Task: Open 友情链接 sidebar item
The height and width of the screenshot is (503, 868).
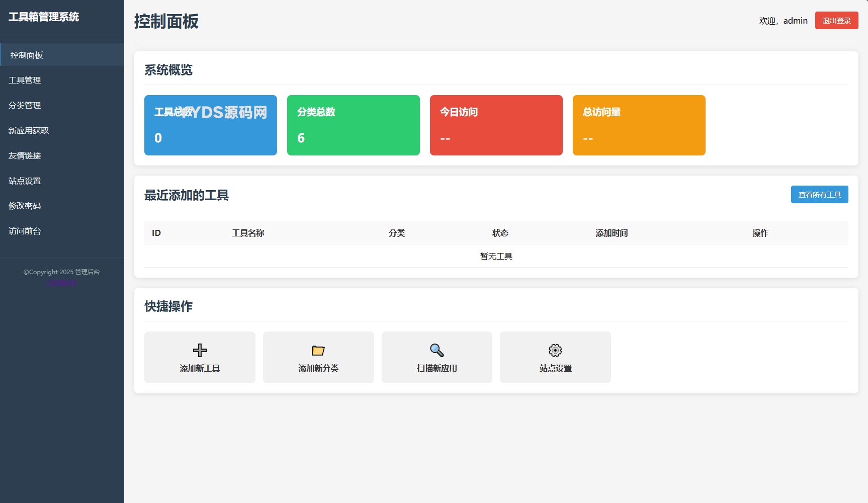Action: [25, 156]
